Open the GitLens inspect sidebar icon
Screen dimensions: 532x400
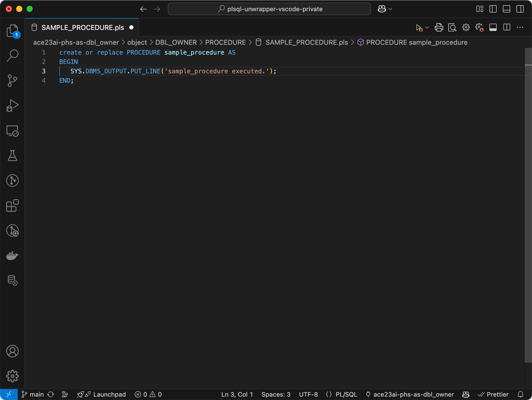point(12,231)
